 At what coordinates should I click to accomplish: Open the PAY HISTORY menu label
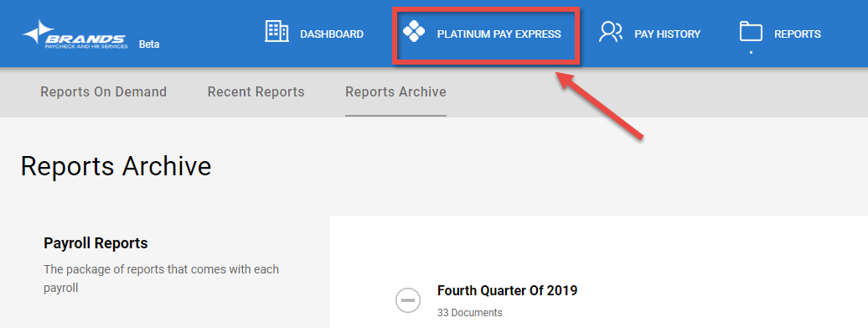point(667,34)
